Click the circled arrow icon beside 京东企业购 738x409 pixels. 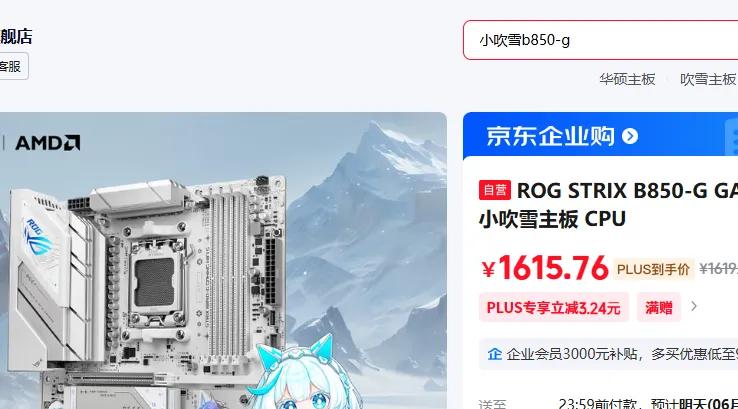pos(630,136)
